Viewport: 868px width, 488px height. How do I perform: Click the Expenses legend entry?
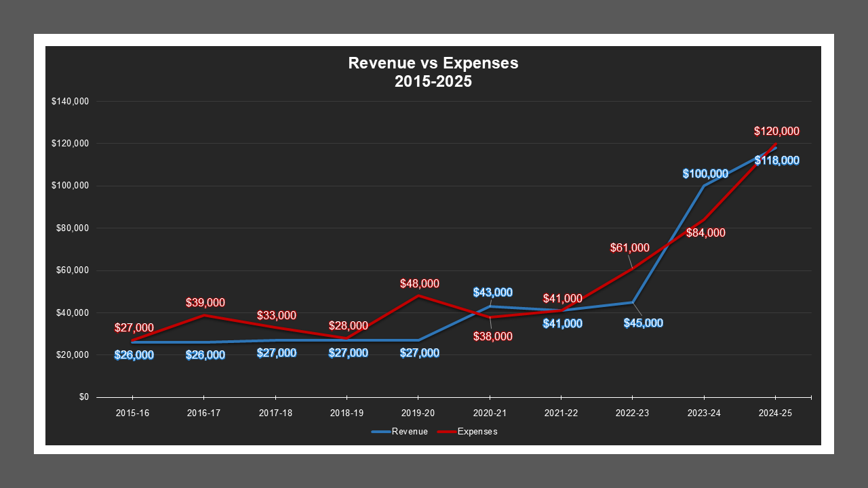477,432
